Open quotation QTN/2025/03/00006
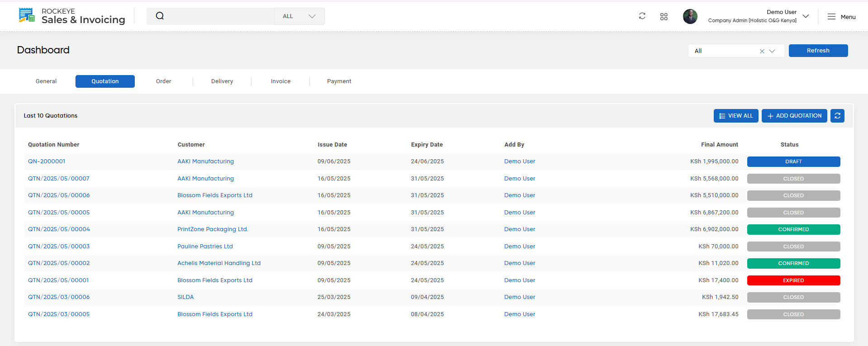This screenshot has width=868, height=346. pos(59,297)
